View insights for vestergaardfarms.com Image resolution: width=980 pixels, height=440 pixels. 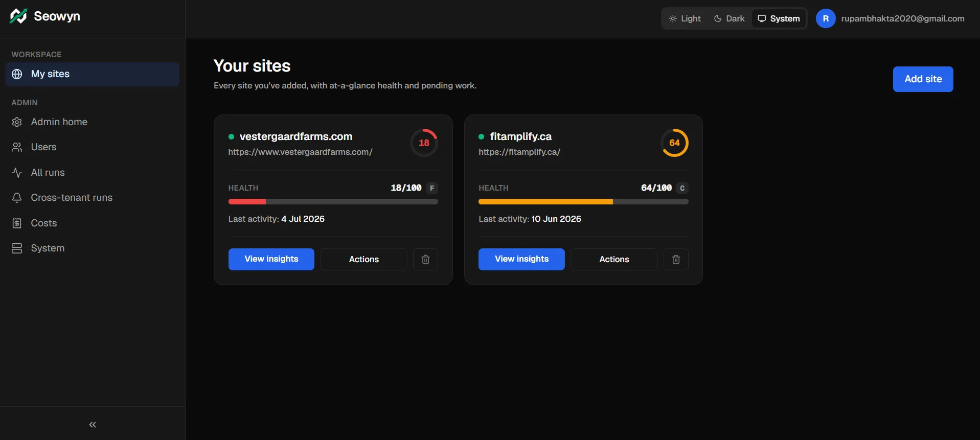click(x=271, y=259)
